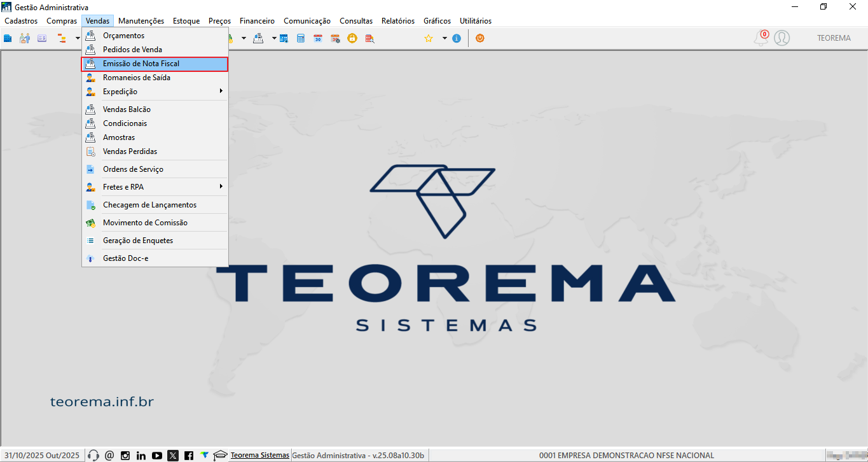Expand the Fretes e RPA submenu

155,187
